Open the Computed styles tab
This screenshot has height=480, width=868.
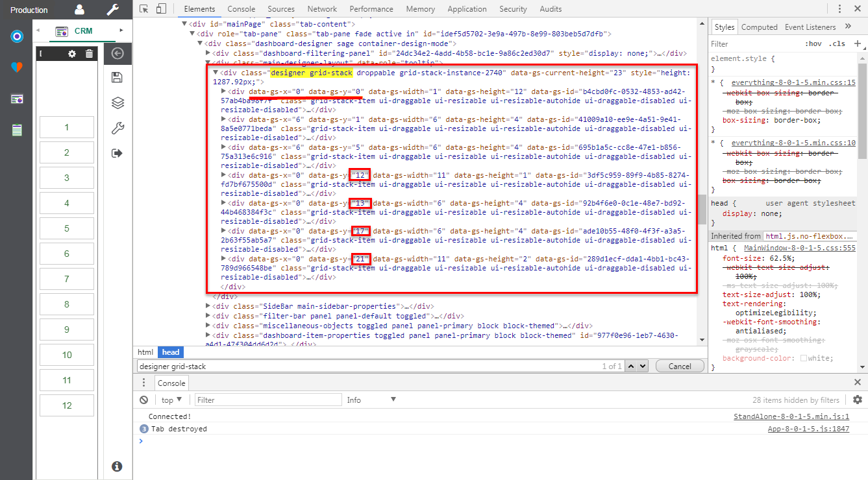pos(759,27)
